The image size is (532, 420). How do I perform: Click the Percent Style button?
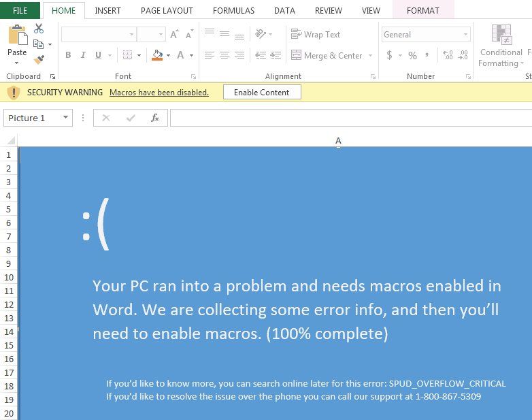pos(412,55)
